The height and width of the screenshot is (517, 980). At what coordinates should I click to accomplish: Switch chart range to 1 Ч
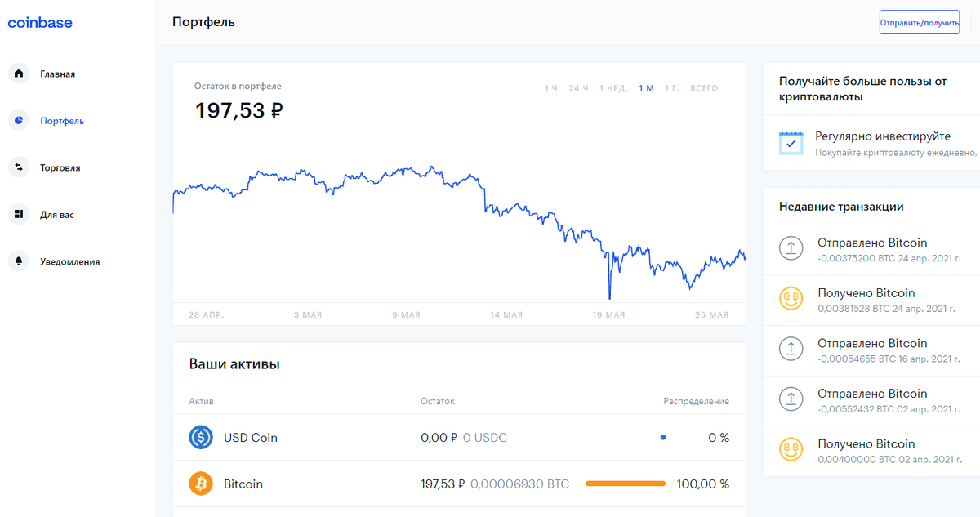click(x=551, y=88)
